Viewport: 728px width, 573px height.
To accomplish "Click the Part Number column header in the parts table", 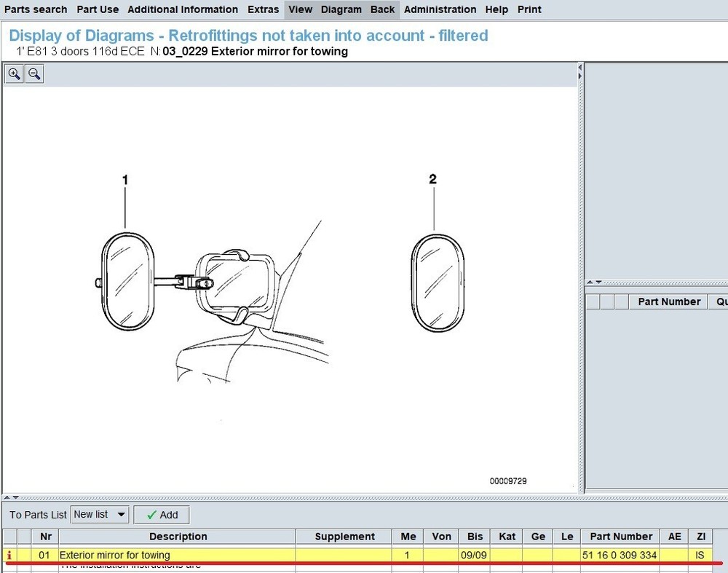I will [621, 537].
